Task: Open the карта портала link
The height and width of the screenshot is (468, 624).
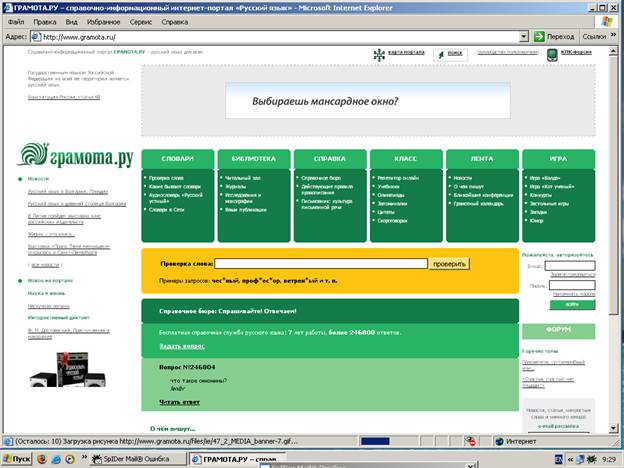Action: tap(406, 52)
